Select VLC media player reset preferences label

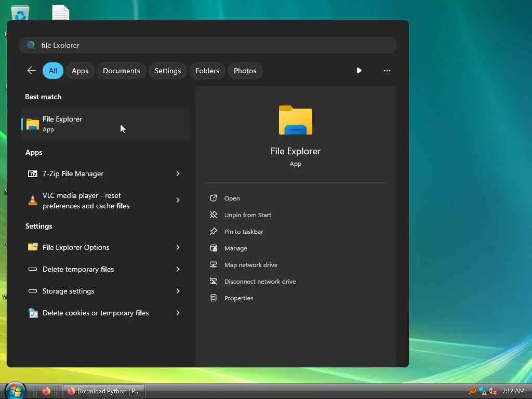[86, 201]
